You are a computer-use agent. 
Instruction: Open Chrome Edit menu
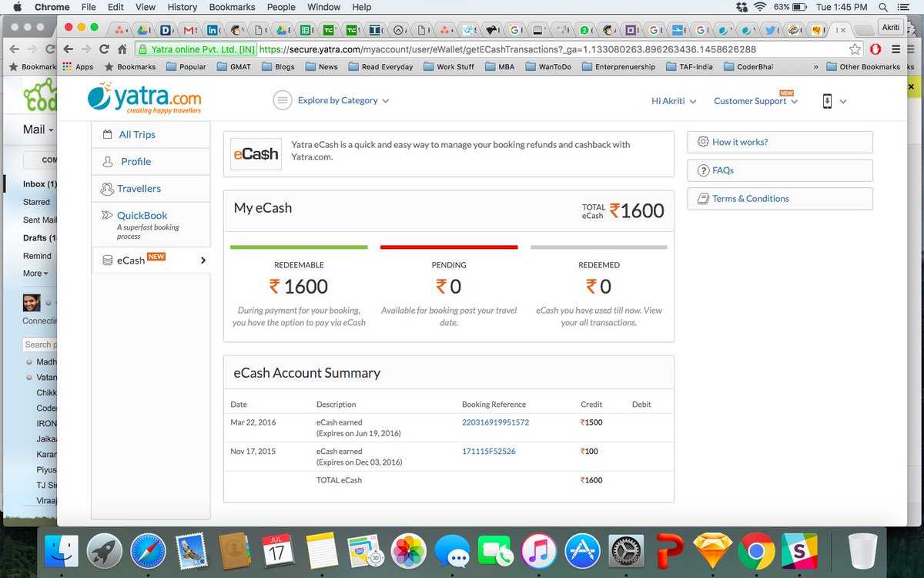coord(115,7)
